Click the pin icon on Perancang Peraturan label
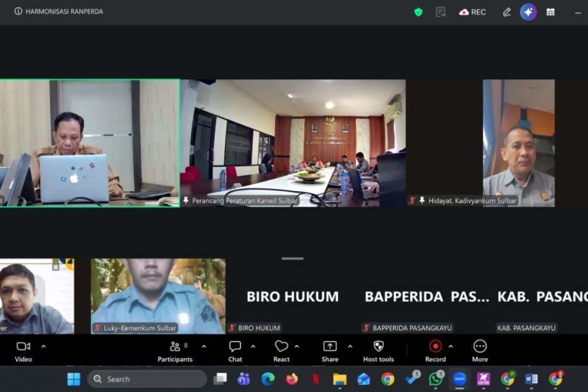The width and height of the screenshot is (588, 392). pyautogui.click(x=186, y=200)
